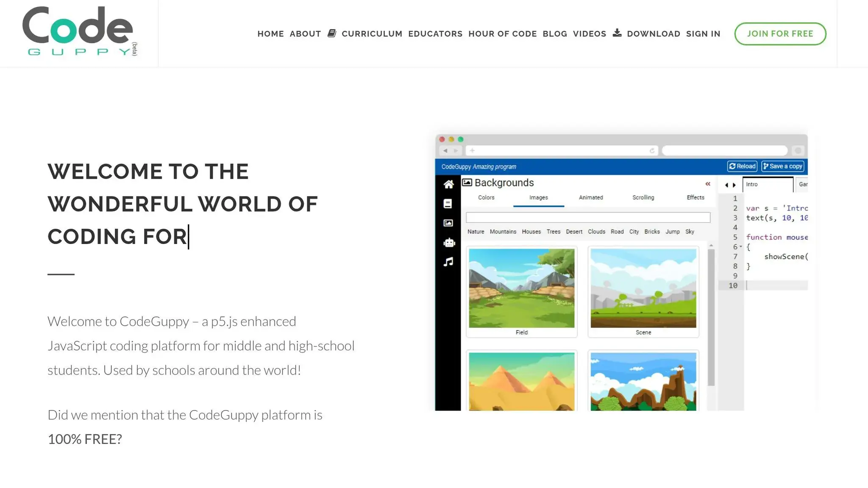Open the ABOUT menu item
Screen dimensions: 868x488
point(305,34)
